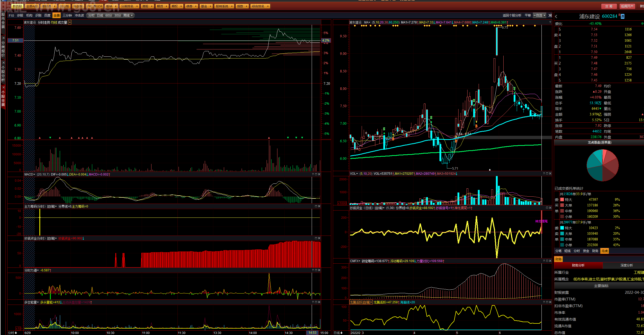This screenshot has height=335, width=644.
Task: Click the dark red 小单 buy-order swatch
Action: pos(562,216)
